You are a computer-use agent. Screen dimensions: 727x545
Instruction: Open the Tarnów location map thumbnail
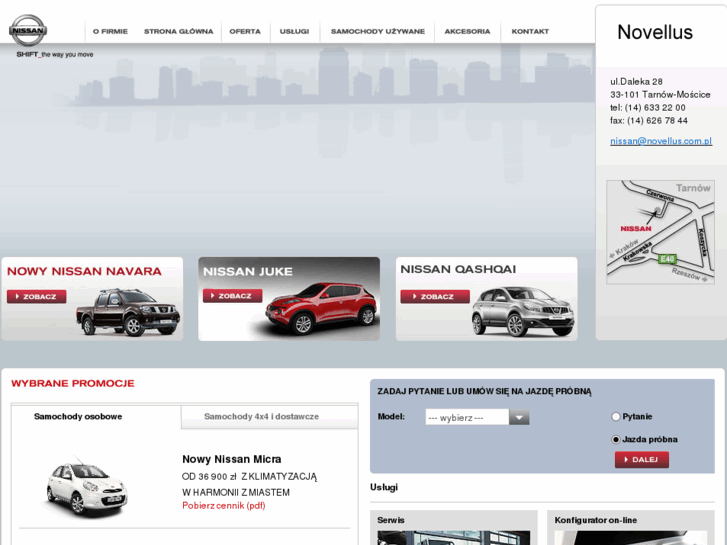click(x=660, y=232)
